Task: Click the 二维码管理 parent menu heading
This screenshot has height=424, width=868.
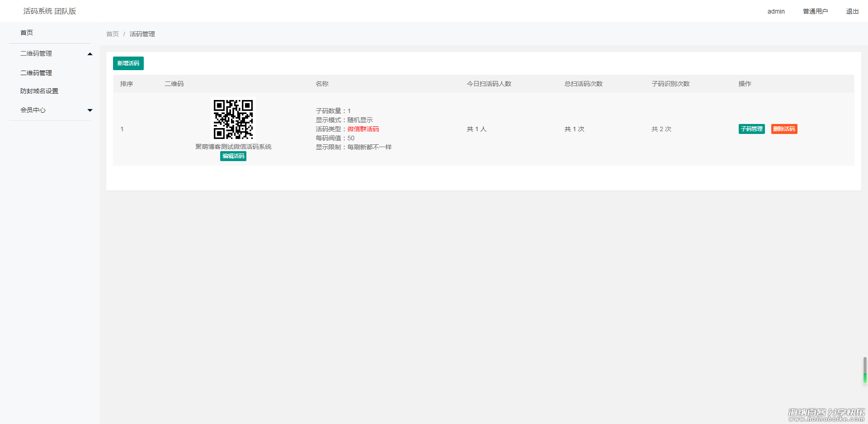Action: [36, 53]
